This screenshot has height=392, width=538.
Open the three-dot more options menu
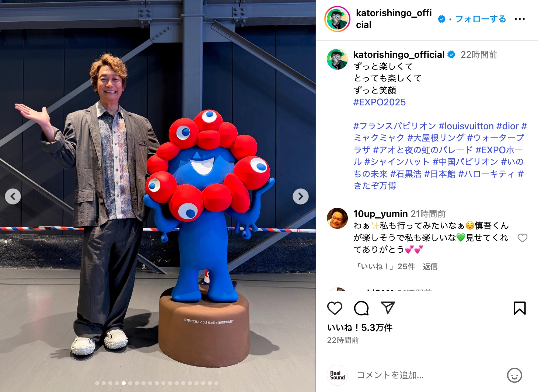click(x=520, y=19)
